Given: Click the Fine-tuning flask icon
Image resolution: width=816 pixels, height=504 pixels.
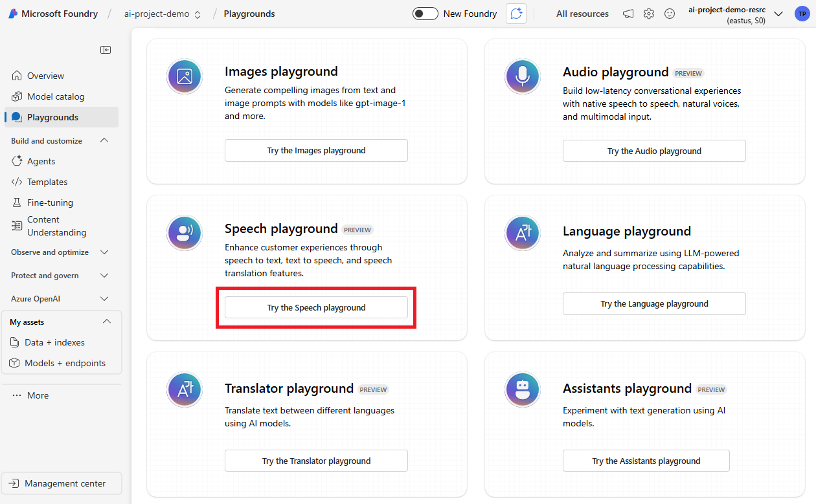Looking at the screenshot, I should tap(17, 203).
